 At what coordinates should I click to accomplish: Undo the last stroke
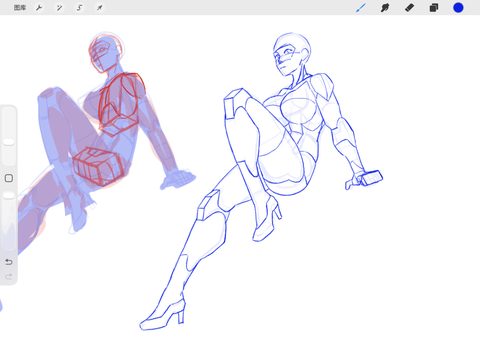click(9, 262)
